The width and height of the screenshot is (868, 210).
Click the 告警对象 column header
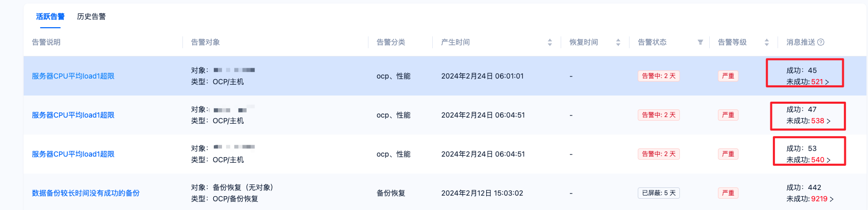point(206,42)
